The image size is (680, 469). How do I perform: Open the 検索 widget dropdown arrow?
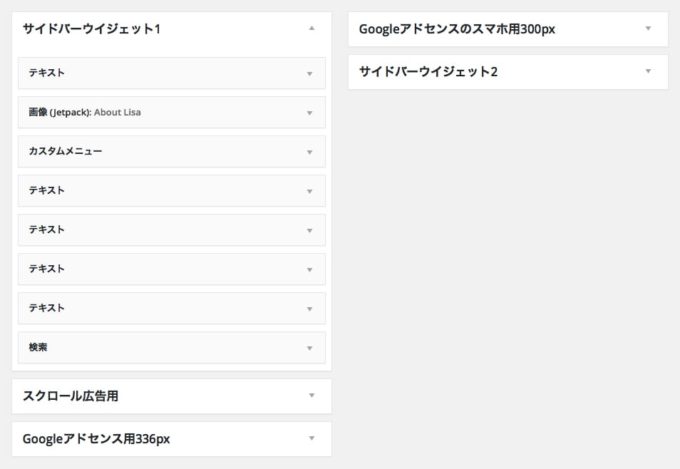click(310, 348)
